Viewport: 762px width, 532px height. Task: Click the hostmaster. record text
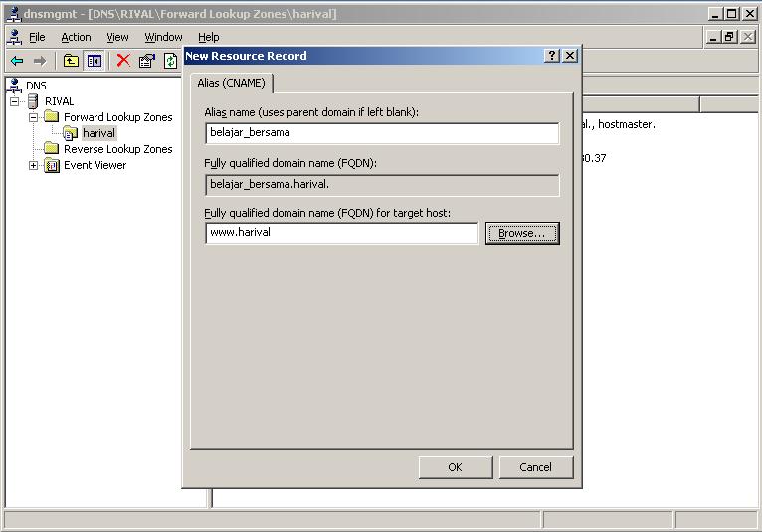627,124
